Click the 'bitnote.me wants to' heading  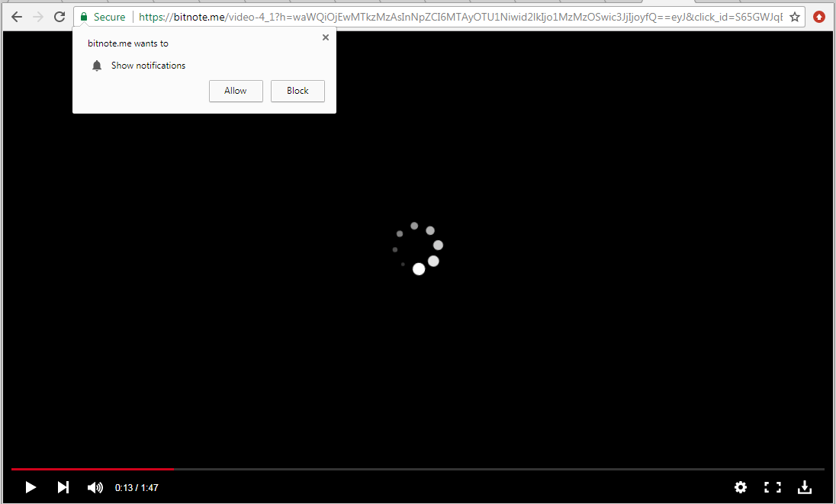point(128,43)
